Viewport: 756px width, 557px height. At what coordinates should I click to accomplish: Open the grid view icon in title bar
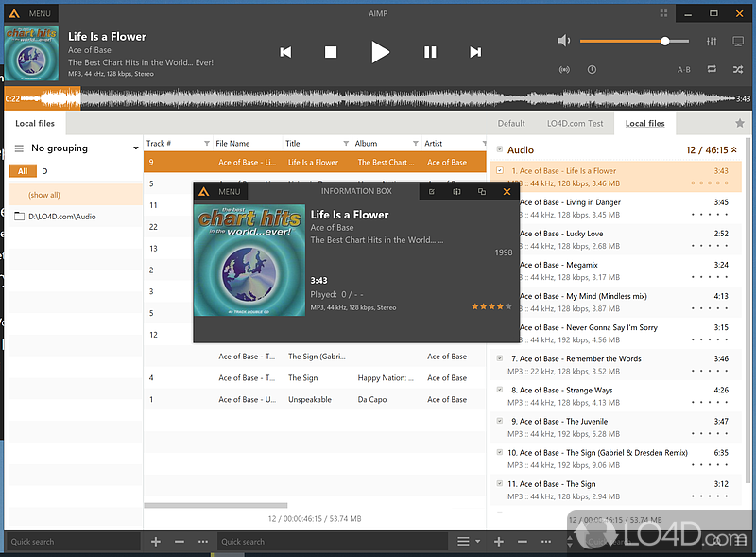click(664, 13)
